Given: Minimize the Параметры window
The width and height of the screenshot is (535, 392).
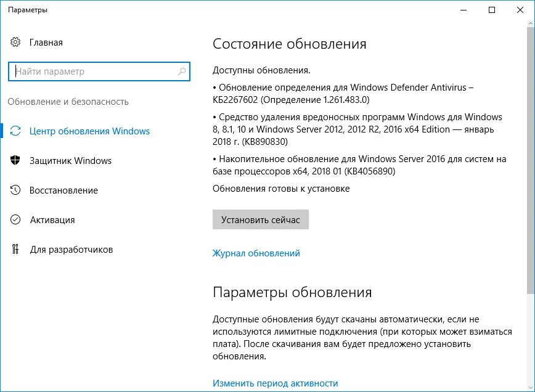Looking at the screenshot, I should (464, 10).
